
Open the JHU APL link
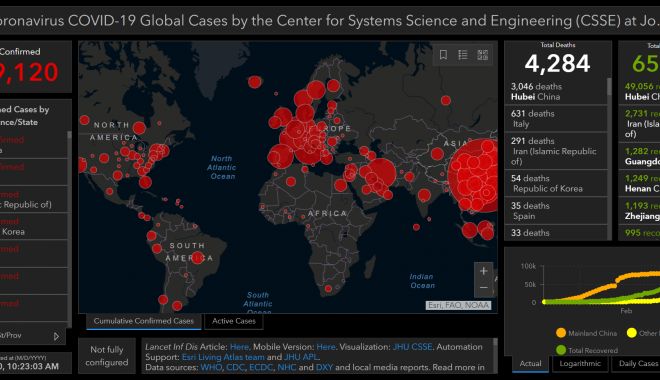(x=301, y=357)
